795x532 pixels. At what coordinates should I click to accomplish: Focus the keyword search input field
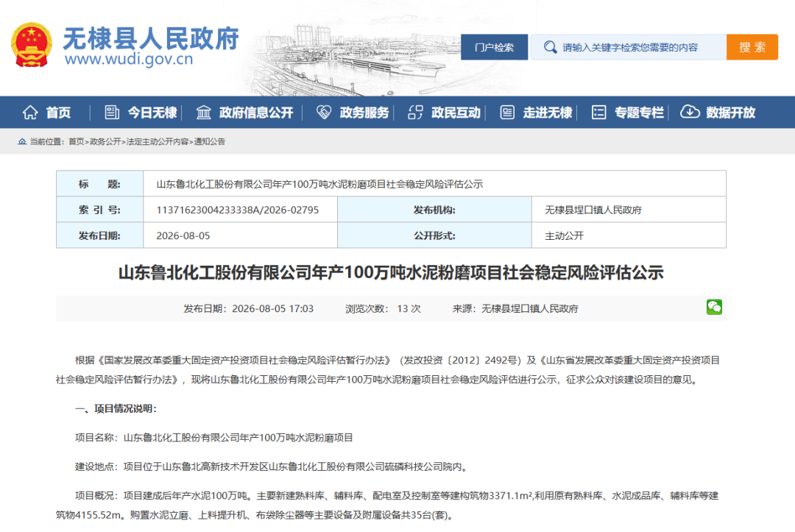click(x=629, y=47)
